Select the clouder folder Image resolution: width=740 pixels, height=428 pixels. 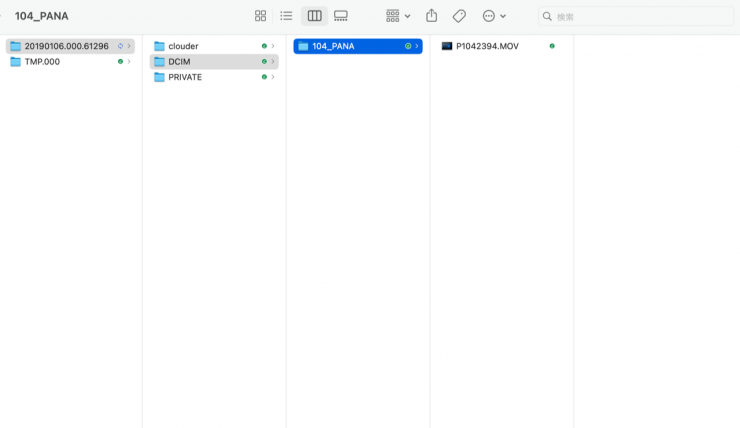click(x=183, y=46)
